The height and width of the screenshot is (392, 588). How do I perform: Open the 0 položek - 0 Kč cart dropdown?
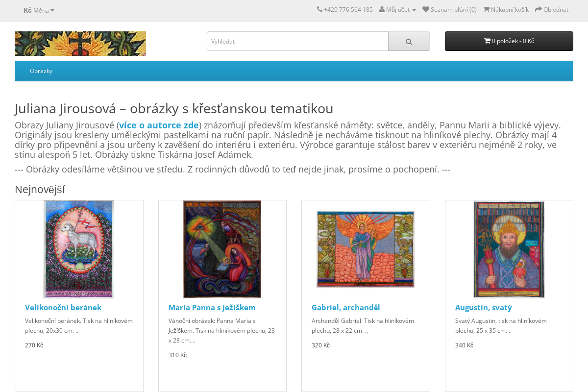(509, 41)
